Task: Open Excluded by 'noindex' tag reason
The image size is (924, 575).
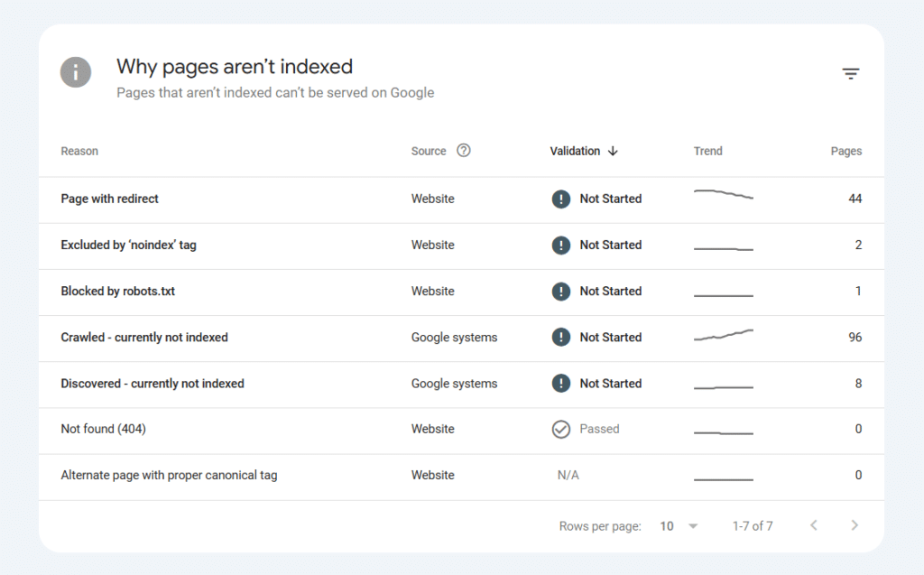Action: tap(128, 245)
